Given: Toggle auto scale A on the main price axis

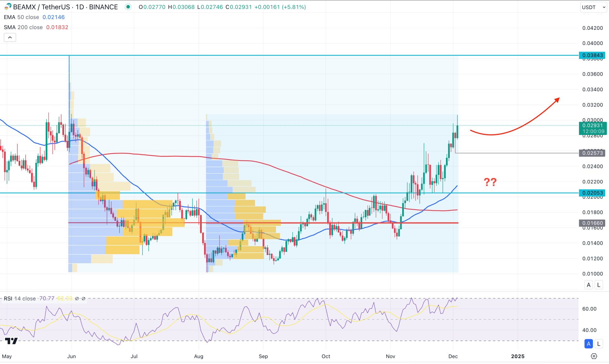Looking at the screenshot, I should (x=589, y=285).
